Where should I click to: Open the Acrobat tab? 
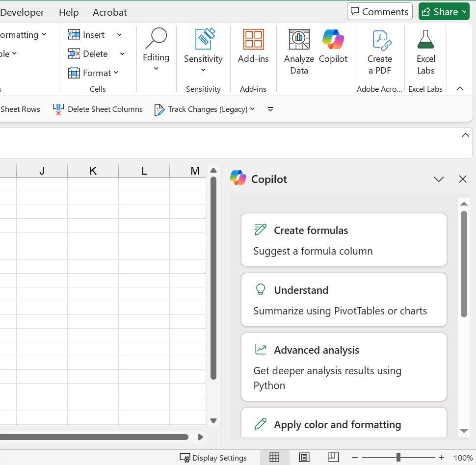[110, 12]
